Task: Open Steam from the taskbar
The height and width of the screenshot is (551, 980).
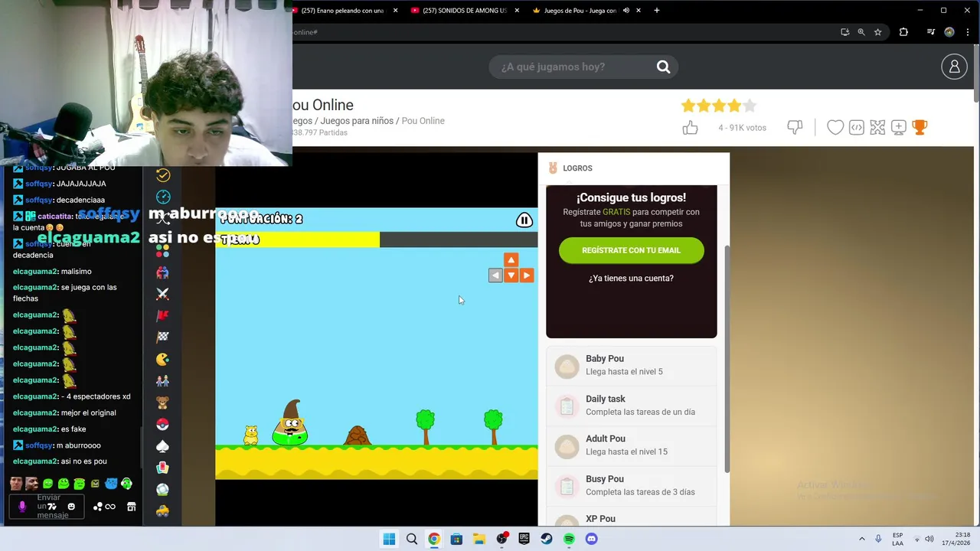Action: tap(547, 539)
